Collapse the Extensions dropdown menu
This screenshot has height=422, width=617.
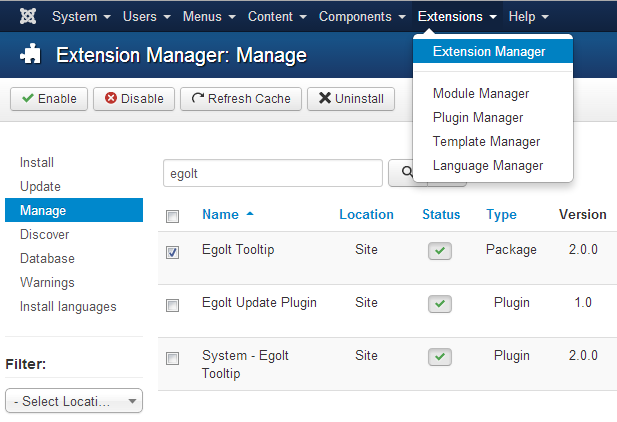(457, 17)
